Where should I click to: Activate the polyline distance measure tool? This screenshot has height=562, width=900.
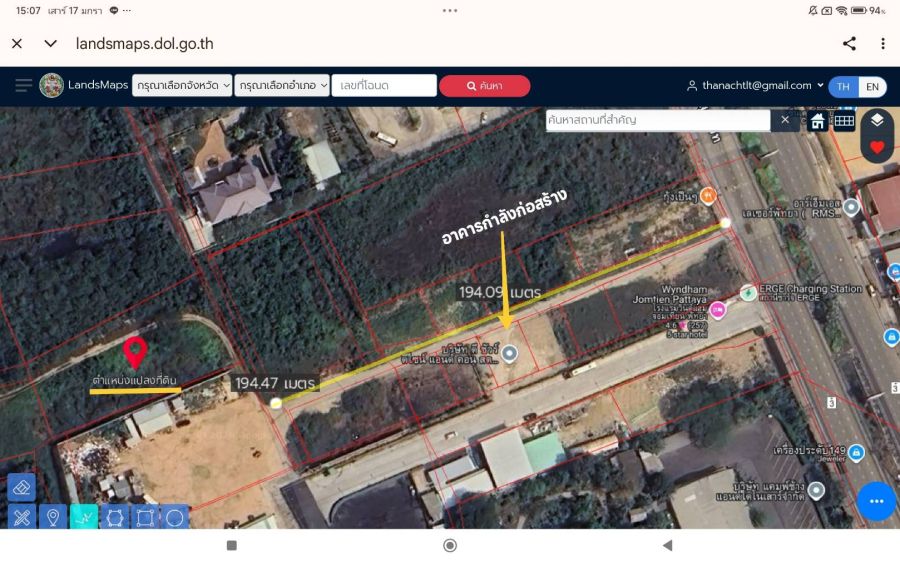pos(84,517)
